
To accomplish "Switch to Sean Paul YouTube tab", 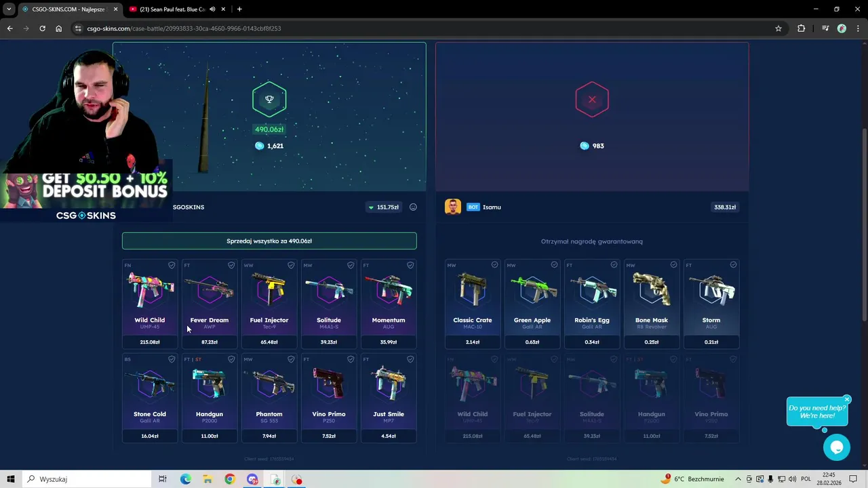I will tap(172, 9).
